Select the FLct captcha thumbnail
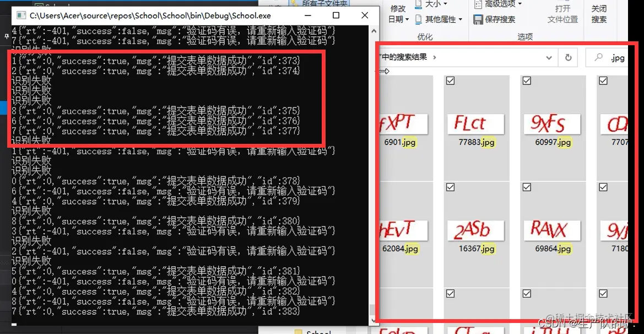This screenshot has height=334, width=644. coord(475,123)
